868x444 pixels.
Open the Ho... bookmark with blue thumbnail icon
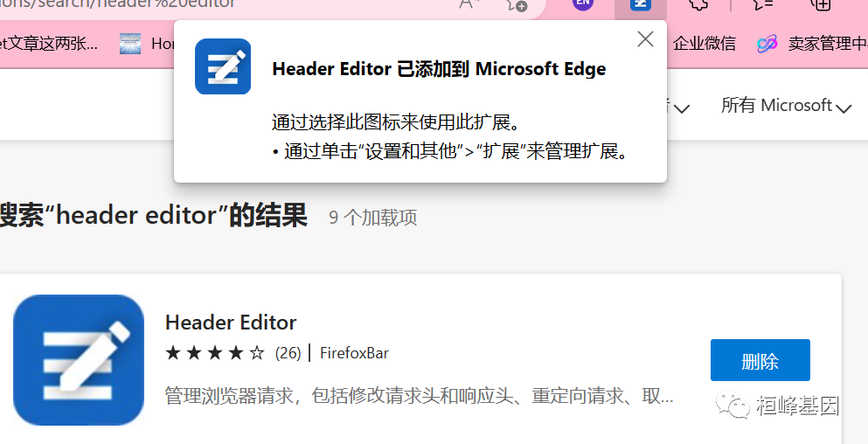tap(147, 43)
